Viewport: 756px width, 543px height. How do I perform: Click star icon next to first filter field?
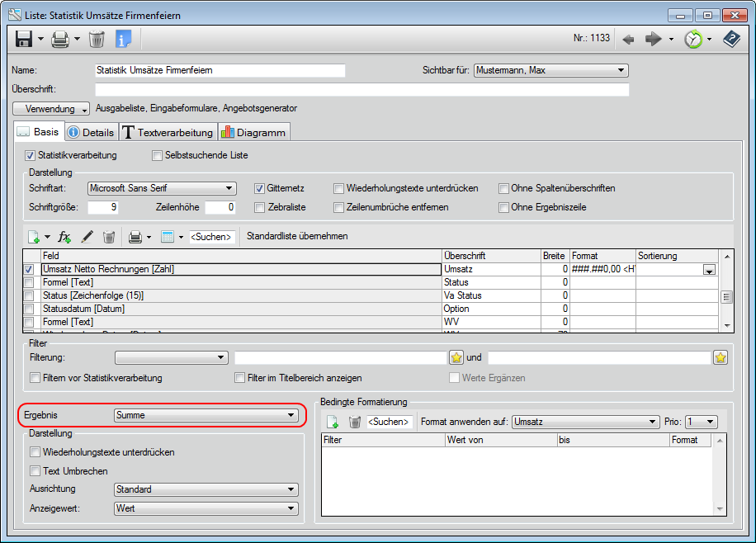456,357
